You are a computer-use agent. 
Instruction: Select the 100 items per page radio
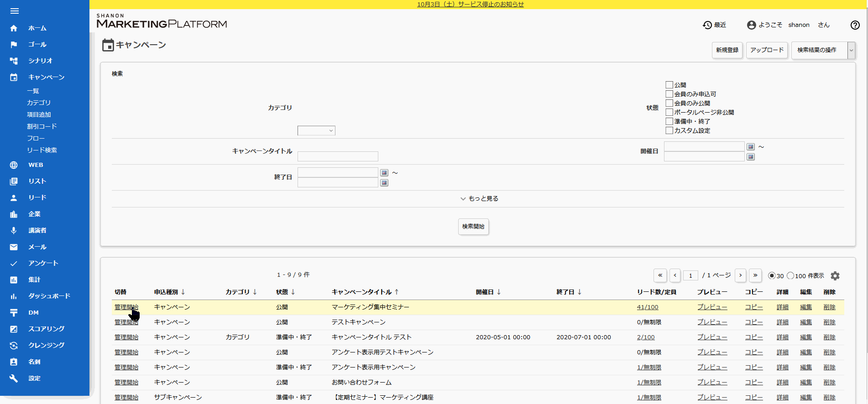790,275
